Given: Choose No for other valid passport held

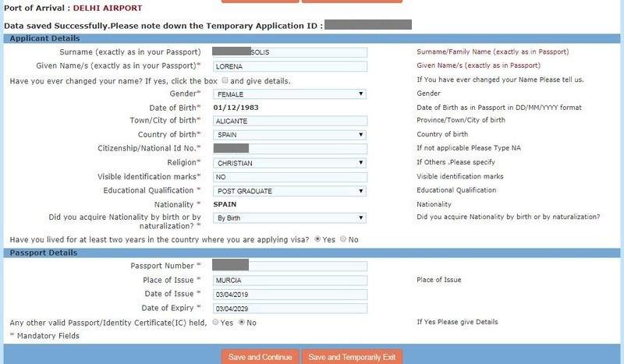Looking at the screenshot, I should 241,322.
